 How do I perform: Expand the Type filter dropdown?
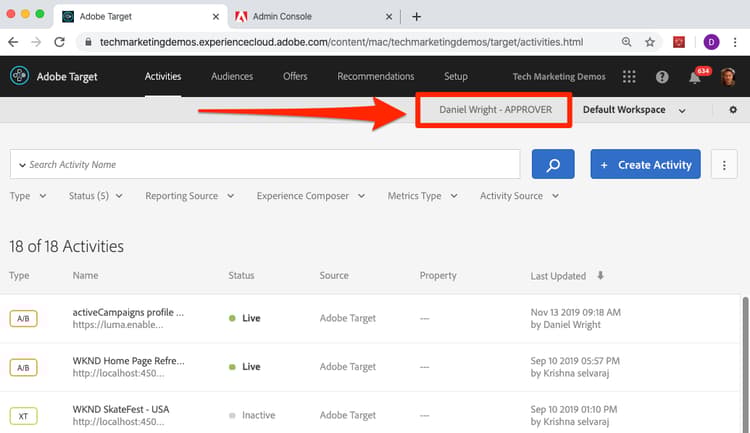click(x=28, y=196)
